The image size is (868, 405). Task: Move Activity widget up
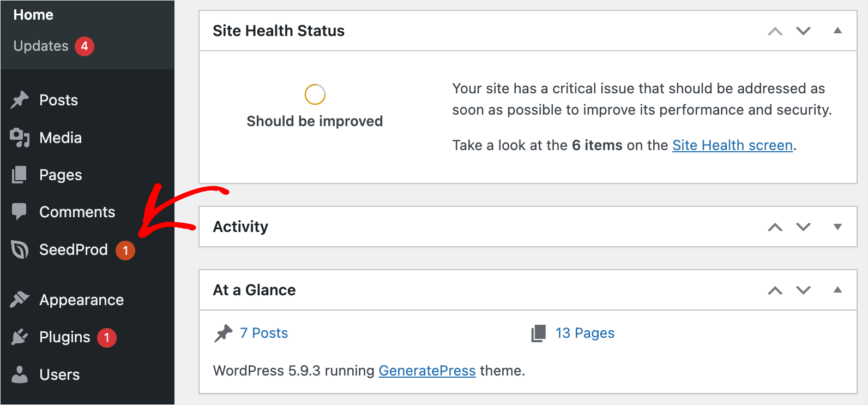click(775, 227)
